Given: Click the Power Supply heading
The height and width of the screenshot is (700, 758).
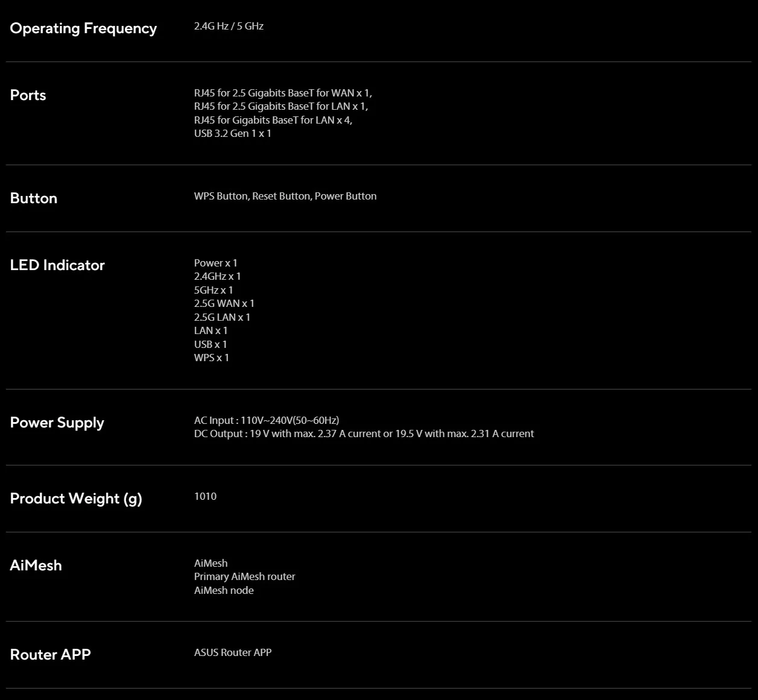Looking at the screenshot, I should tap(57, 423).
